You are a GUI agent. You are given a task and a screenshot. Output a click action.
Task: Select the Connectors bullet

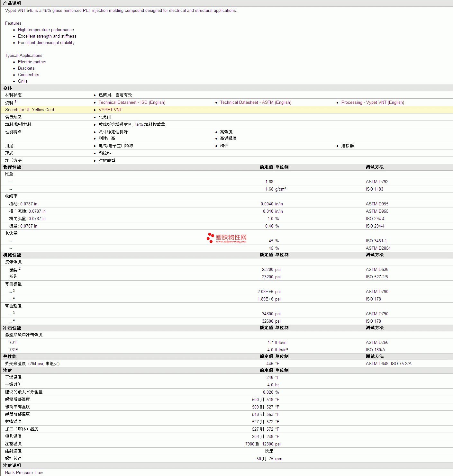click(29, 75)
